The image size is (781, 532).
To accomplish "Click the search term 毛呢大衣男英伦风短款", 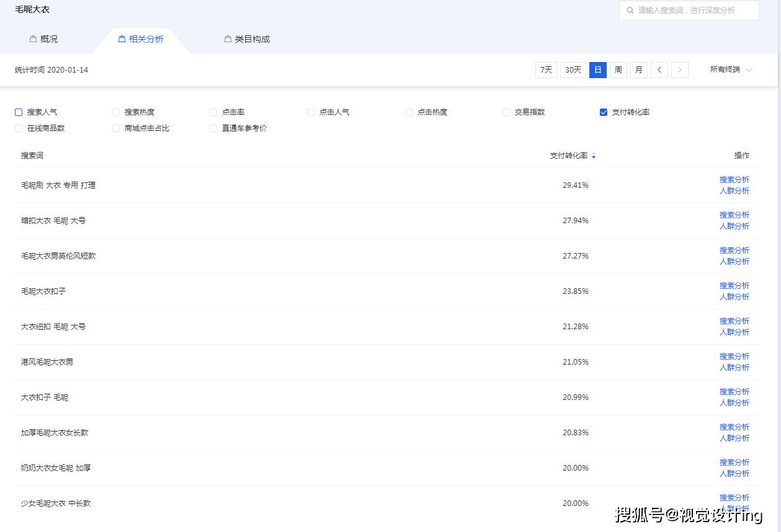I will click(58, 256).
